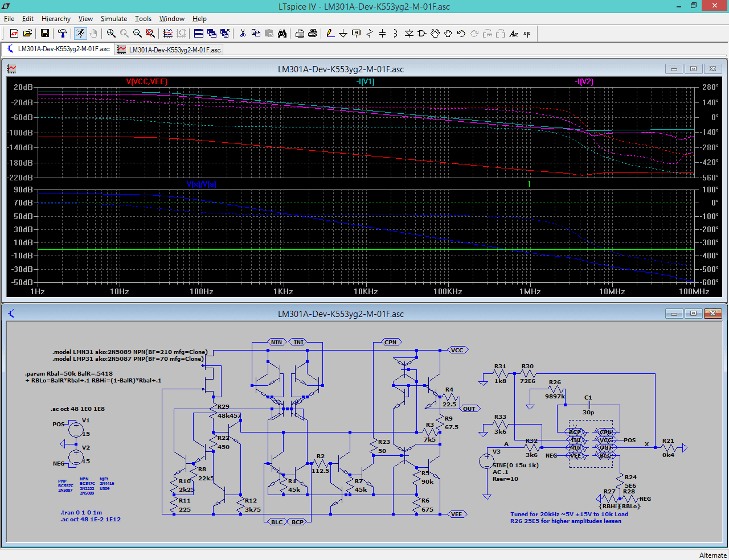The image size is (729, 560).
Task: Open the Hierarchy menu
Action: coord(56,19)
